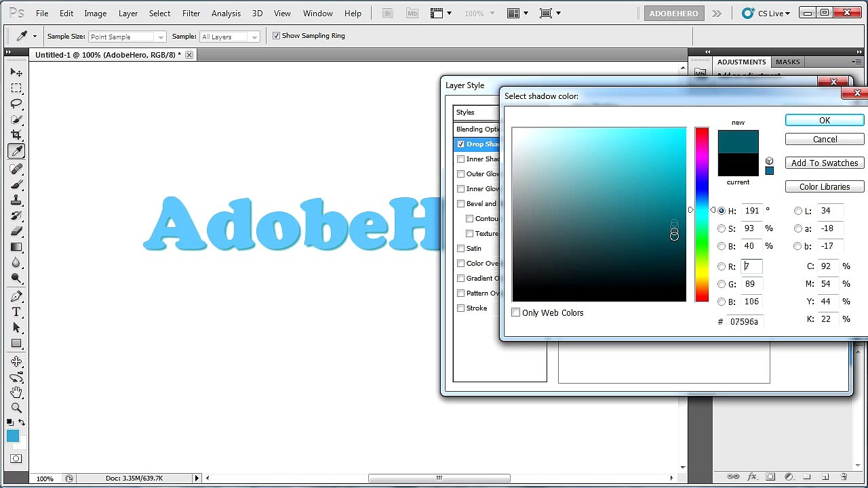Open the CS Live dropdown
868x488 pixels.
coord(766,13)
